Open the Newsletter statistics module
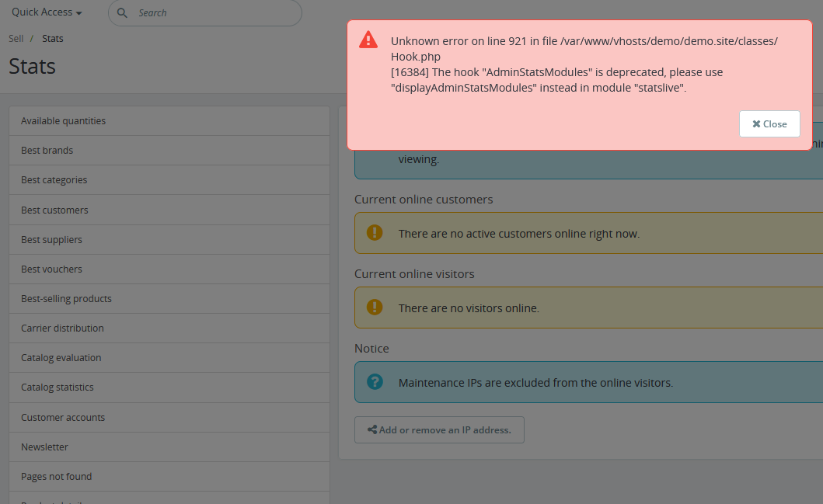 tap(44, 447)
